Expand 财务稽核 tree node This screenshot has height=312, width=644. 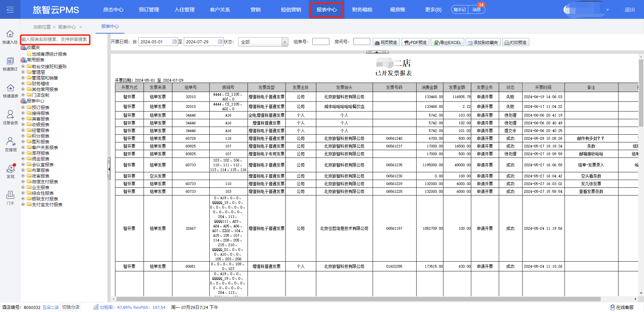tap(23, 84)
